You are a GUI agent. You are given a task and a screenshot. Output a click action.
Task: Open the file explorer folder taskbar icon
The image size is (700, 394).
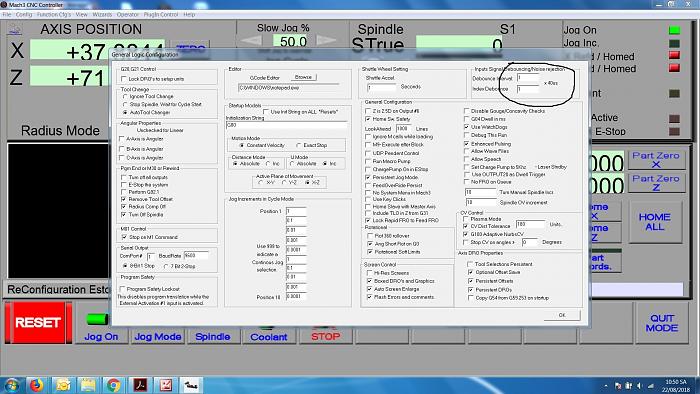click(88, 385)
